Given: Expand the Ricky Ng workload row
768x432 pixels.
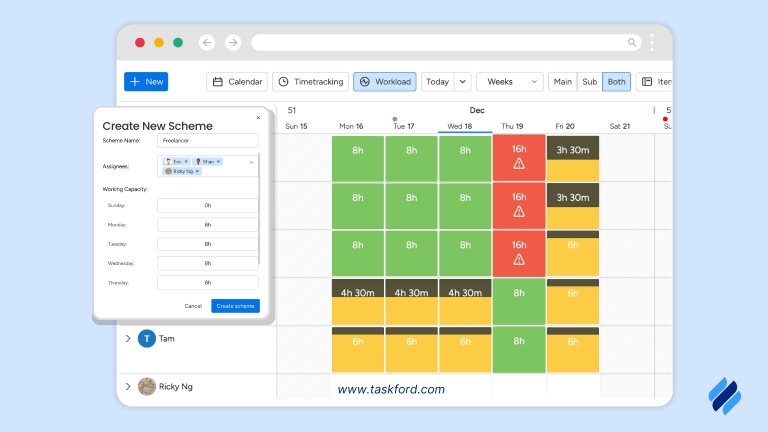Looking at the screenshot, I should [128, 386].
